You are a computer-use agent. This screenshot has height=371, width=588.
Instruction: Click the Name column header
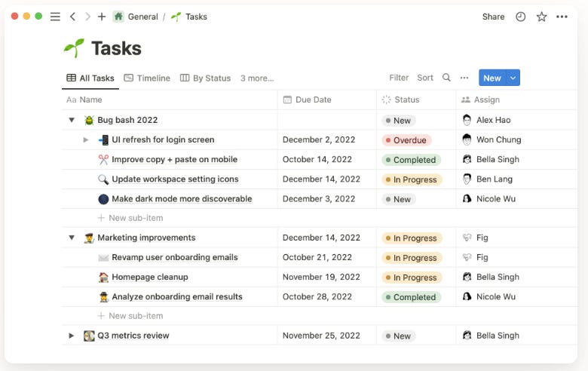coord(170,100)
